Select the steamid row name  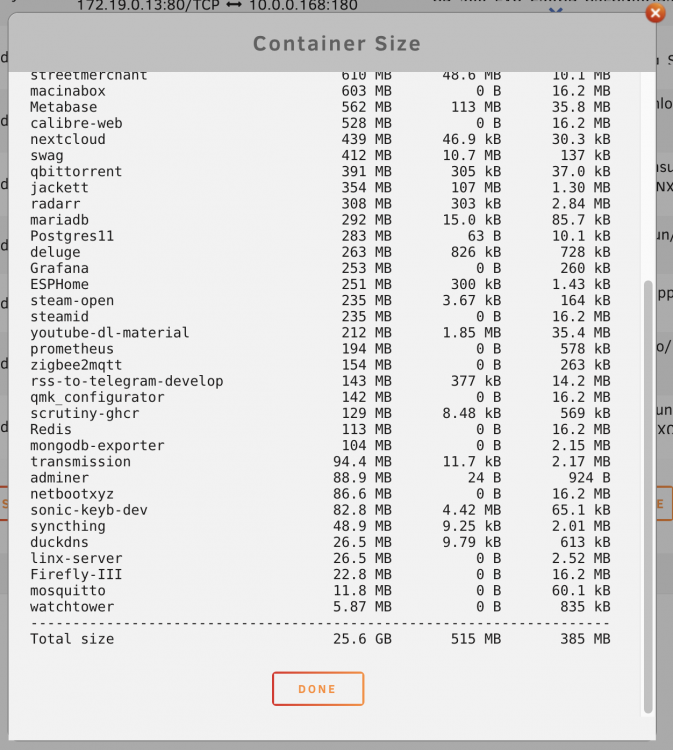(59, 317)
